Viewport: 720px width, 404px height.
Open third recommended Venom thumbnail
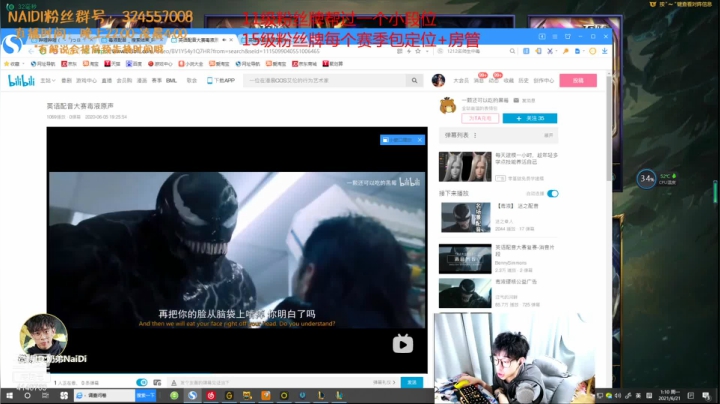[x=465, y=293]
